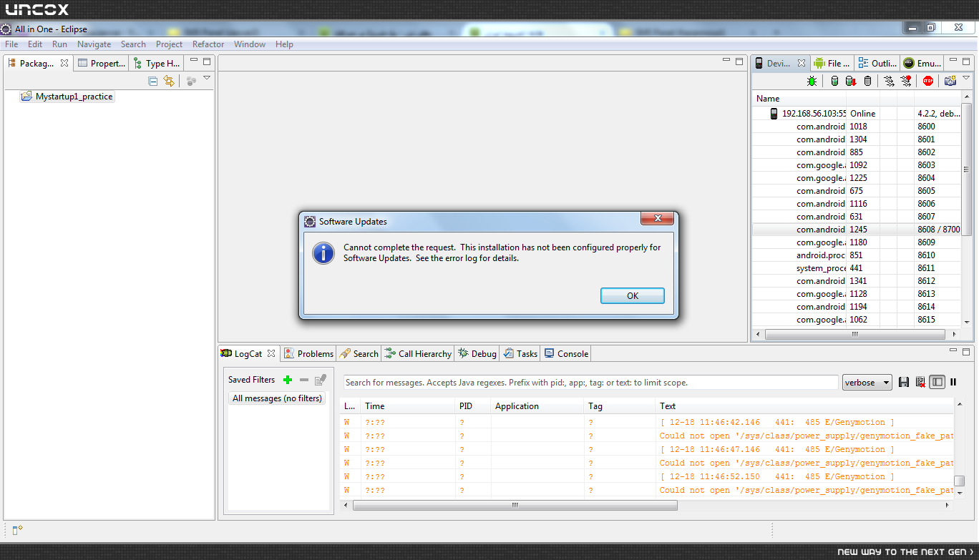
Task: Click OK in the Software Updates dialog
Action: (x=633, y=295)
